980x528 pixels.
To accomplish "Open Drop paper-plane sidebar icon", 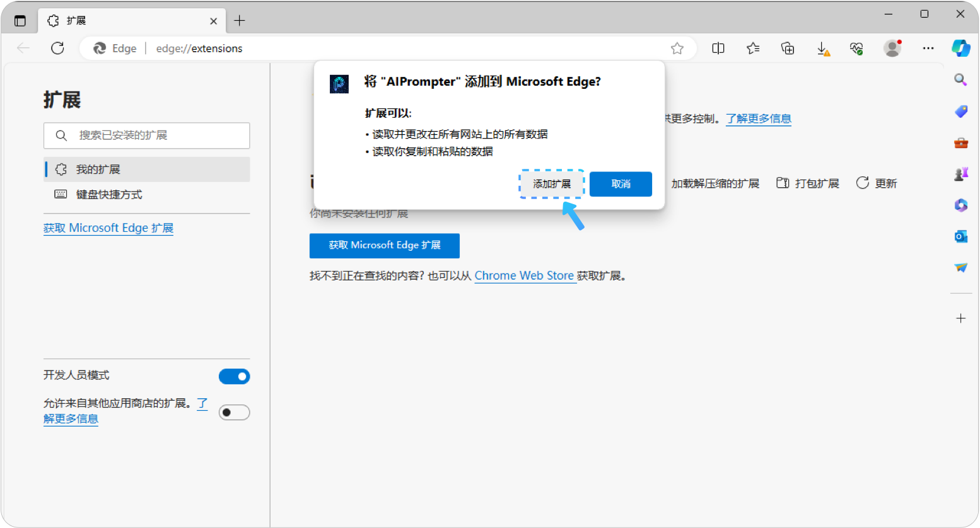I will [960, 267].
